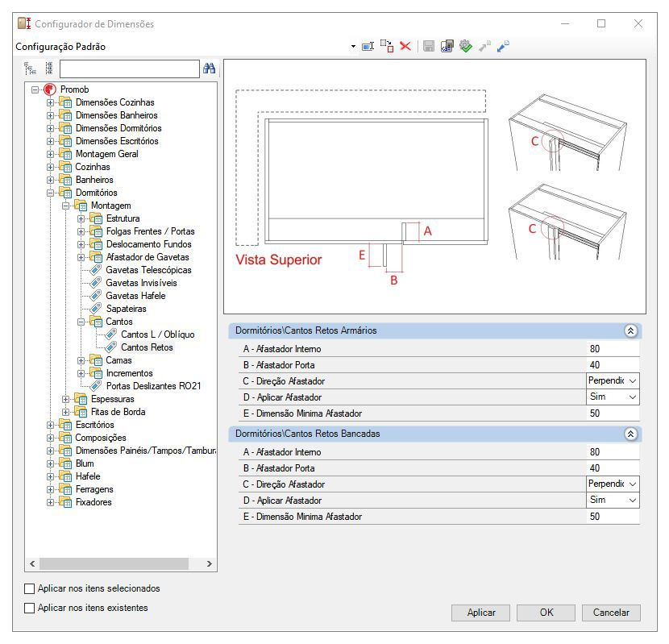Open Direção Afastador dropdown under Cantos Retos Bancadas
This screenshot has width=669, height=644.
pyautogui.click(x=633, y=484)
